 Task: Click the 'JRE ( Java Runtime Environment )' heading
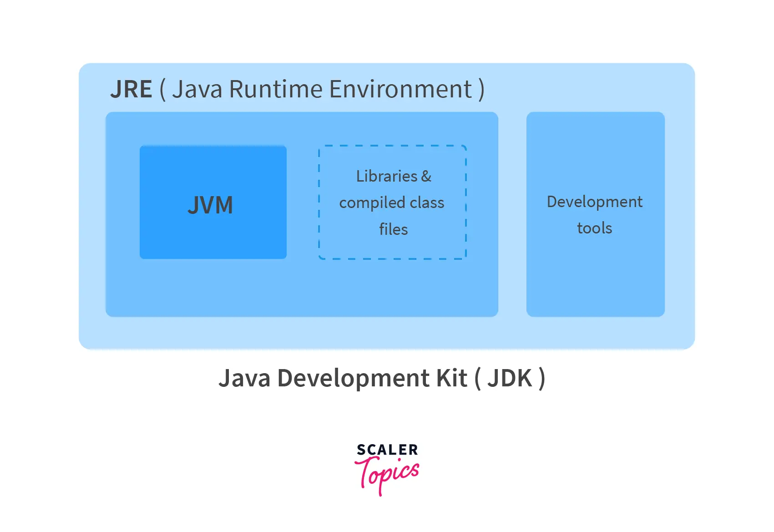coord(297,89)
